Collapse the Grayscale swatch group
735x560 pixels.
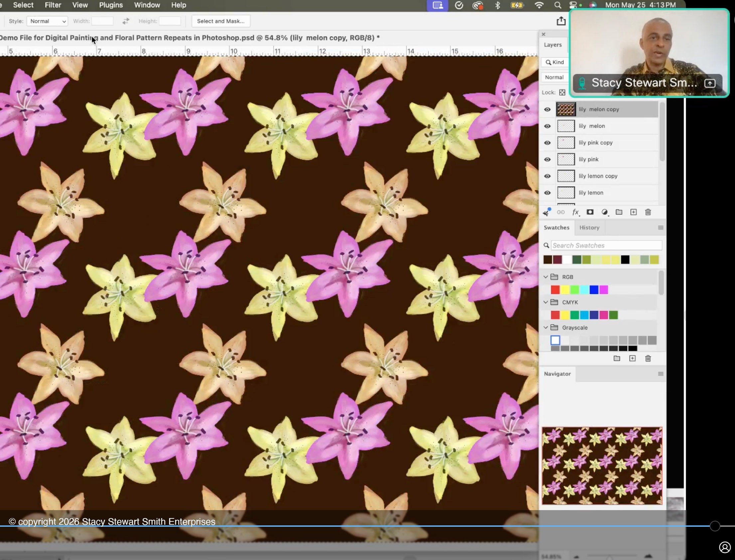point(546,328)
